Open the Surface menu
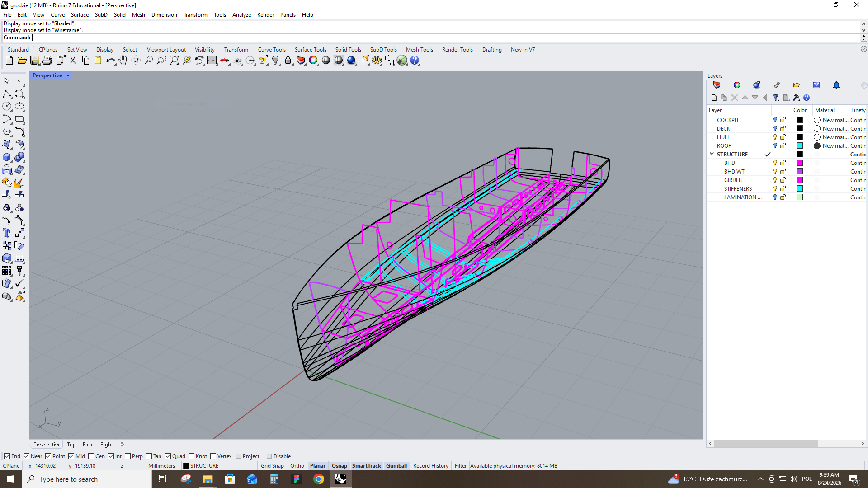The image size is (868, 488). (80, 15)
